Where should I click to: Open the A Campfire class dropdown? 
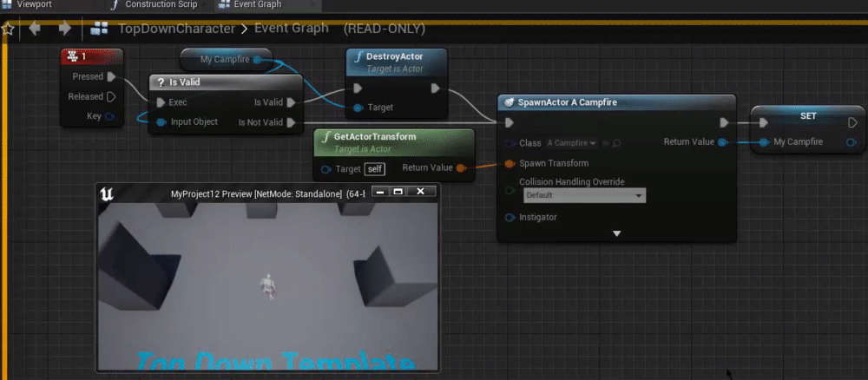coord(571,143)
